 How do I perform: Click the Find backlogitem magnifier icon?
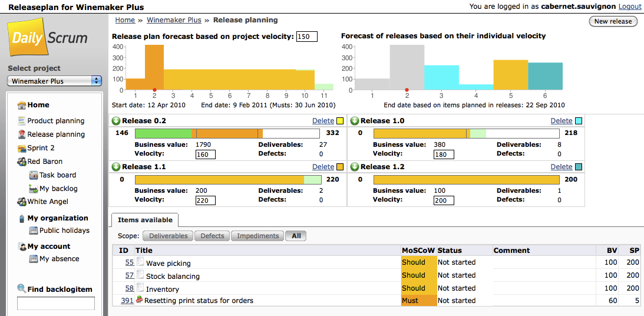(x=22, y=289)
